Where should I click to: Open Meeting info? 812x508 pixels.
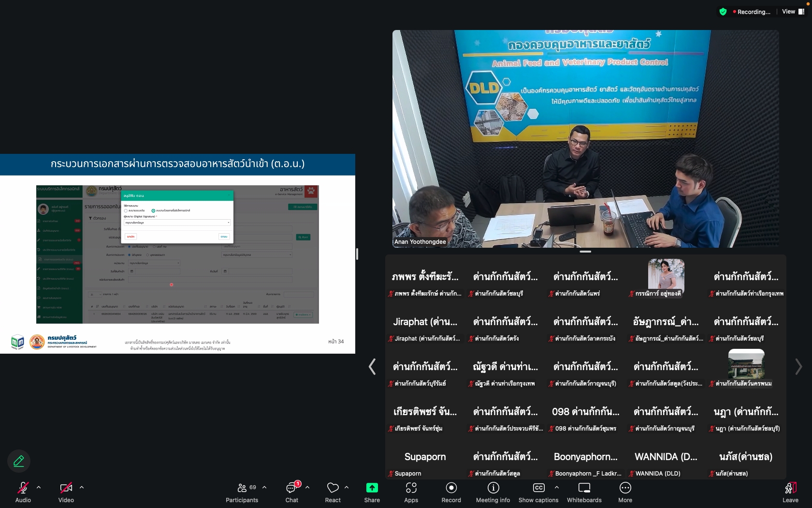pos(493,492)
